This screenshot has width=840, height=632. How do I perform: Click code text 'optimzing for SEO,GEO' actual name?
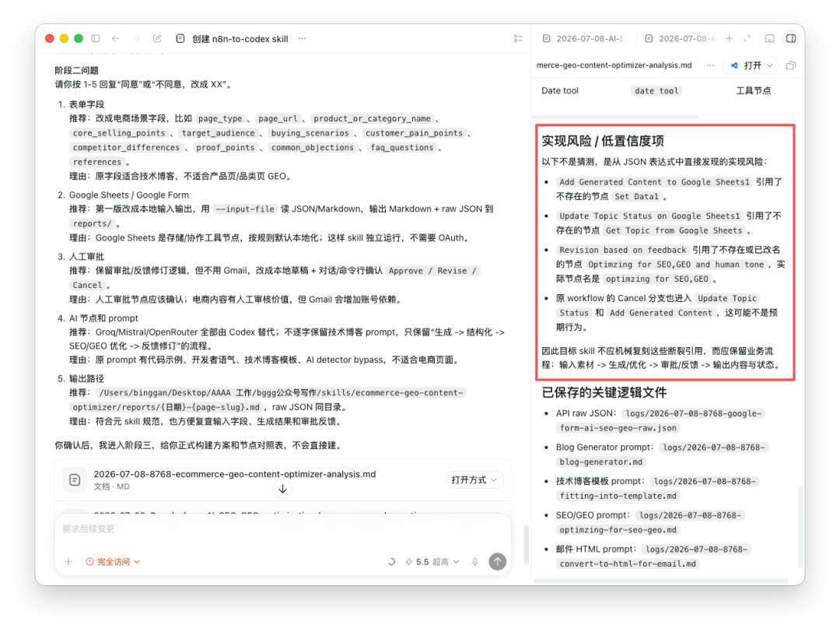point(656,279)
